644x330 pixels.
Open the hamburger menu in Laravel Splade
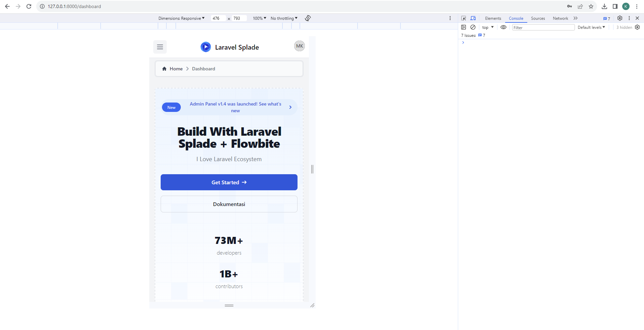pyautogui.click(x=160, y=47)
